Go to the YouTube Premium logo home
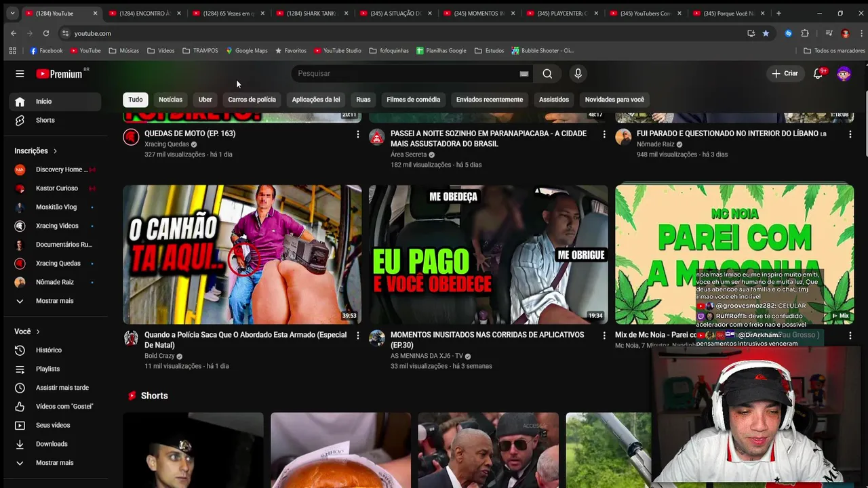Screen dimensions: 868x488 point(59,74)
